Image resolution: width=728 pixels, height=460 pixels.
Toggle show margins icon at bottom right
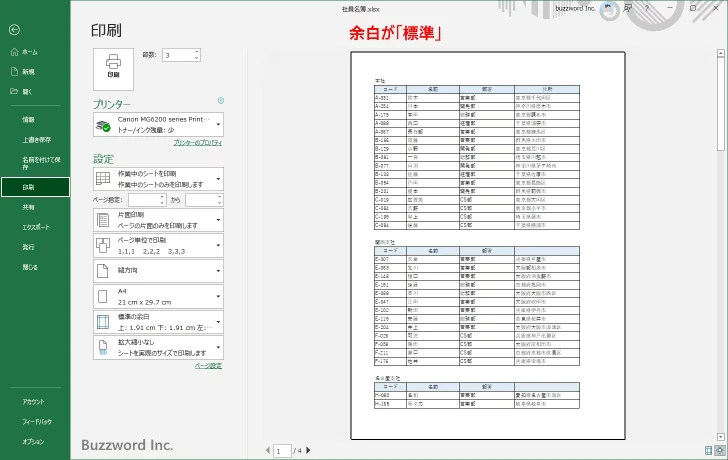point(708,450)
